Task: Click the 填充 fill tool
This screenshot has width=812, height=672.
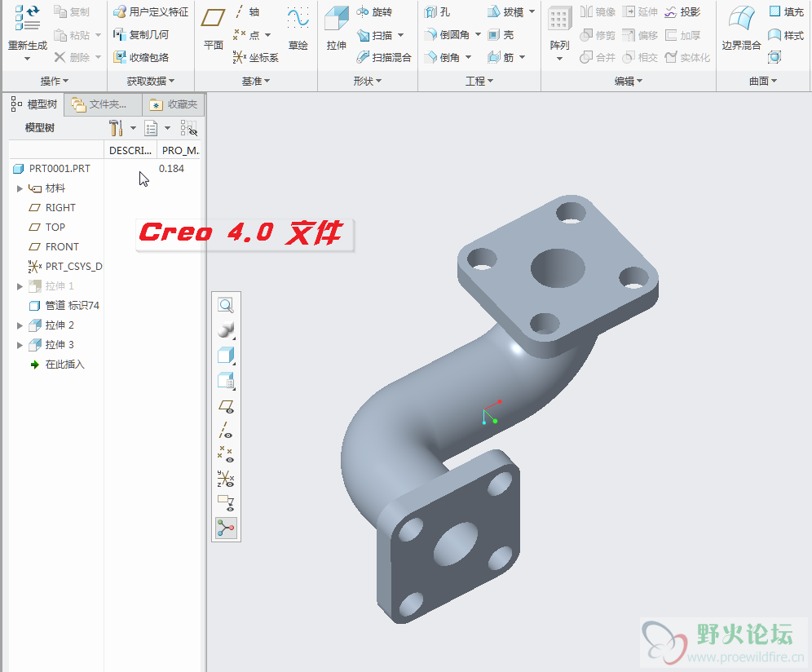Action: tap(786, 11)
